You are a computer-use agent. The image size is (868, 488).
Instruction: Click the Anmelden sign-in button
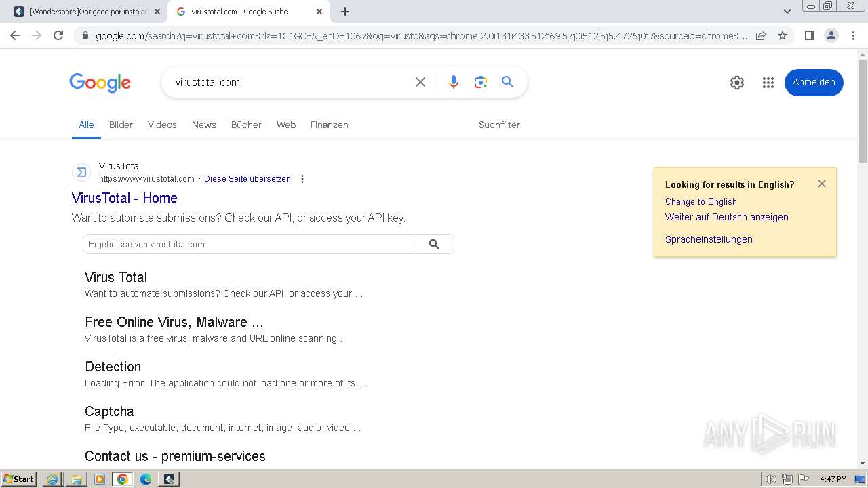[x=814, y=82]
